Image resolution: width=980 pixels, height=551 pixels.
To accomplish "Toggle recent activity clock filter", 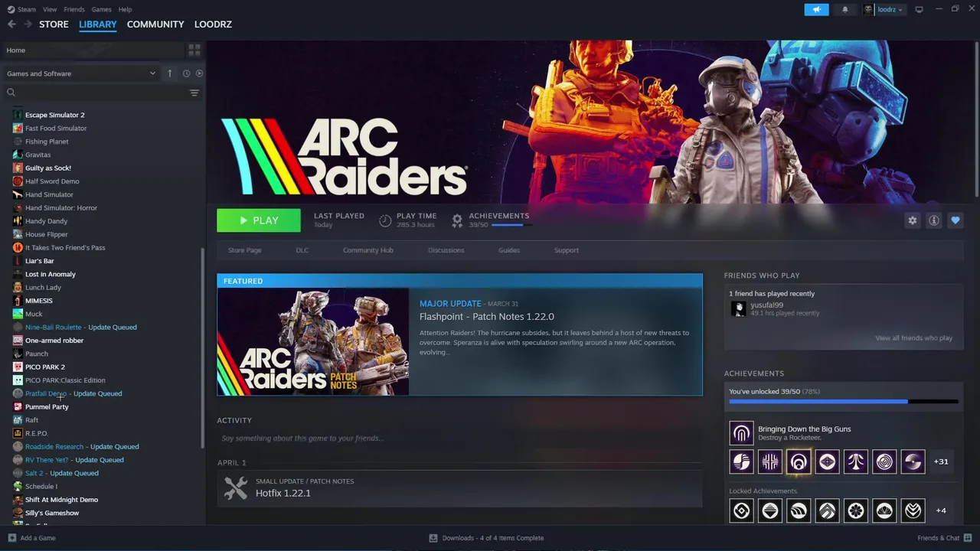I will (x=186, y=73).
